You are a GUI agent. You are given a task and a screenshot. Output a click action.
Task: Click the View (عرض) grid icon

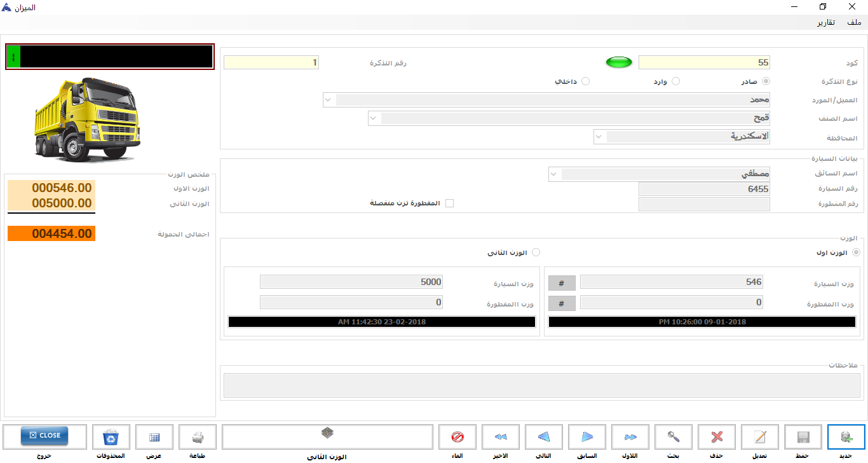coord(154,437)
